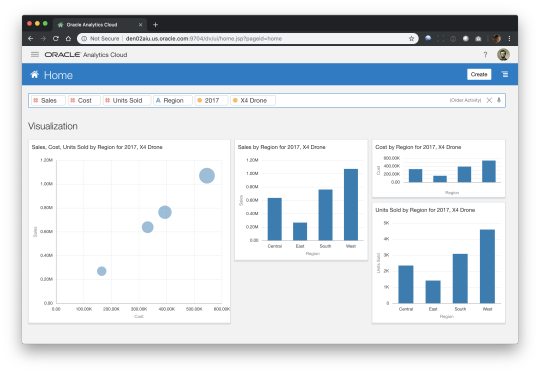Viewport: 540px width, 373px height.
Task: Click the Central bar in Units Sold chart
Action: (406, 284)
